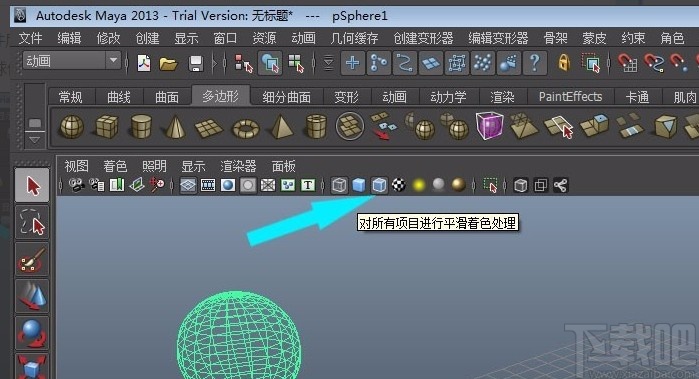Open the 创建 menu
This screenshot has width=699, height=379.
(x=147, y=38)
